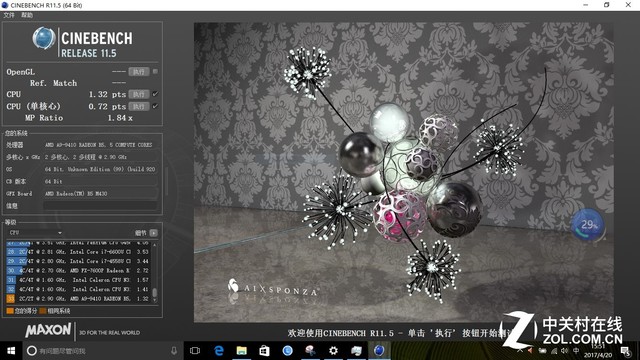Open Settings gear on the taskbar
The height and width of the screenshot is (360, 640).
333,351
